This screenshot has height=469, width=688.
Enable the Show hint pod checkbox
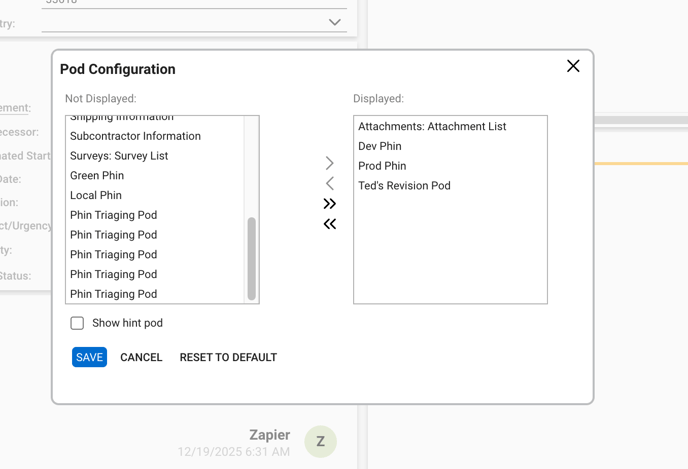77,323
